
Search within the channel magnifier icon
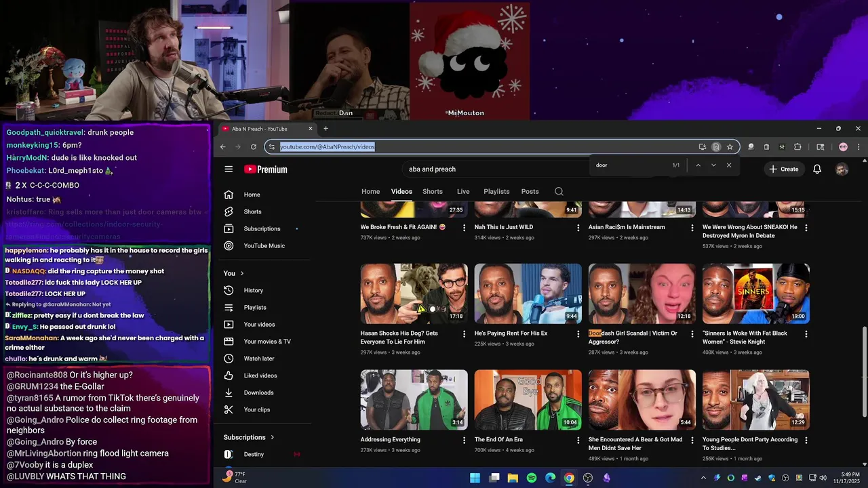pos(559,191)
